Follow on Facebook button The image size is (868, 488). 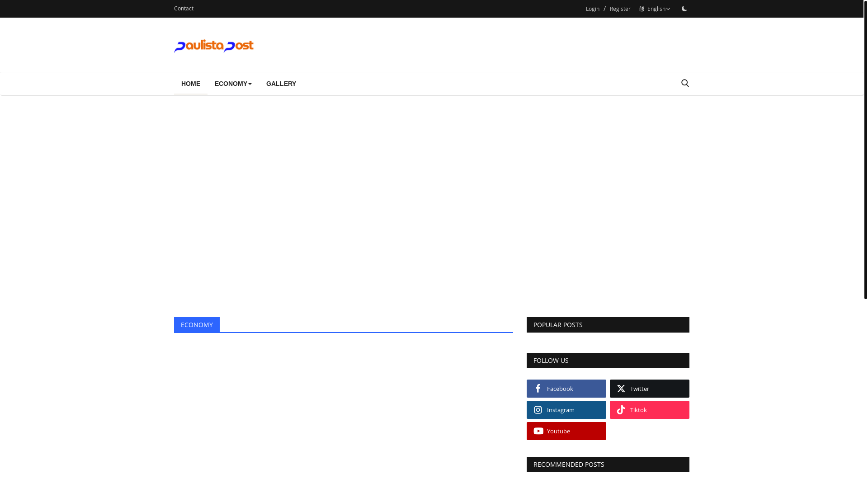(566, 389)
